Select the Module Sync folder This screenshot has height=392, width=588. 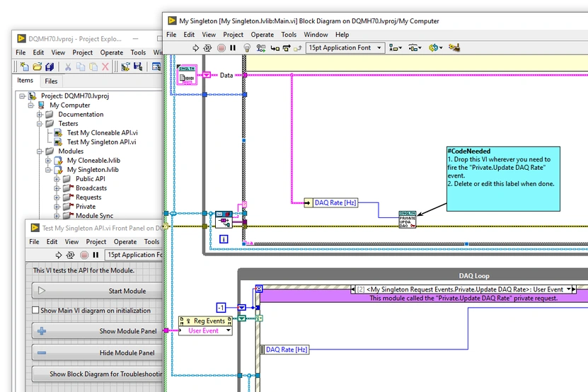[x=94, y=216]
